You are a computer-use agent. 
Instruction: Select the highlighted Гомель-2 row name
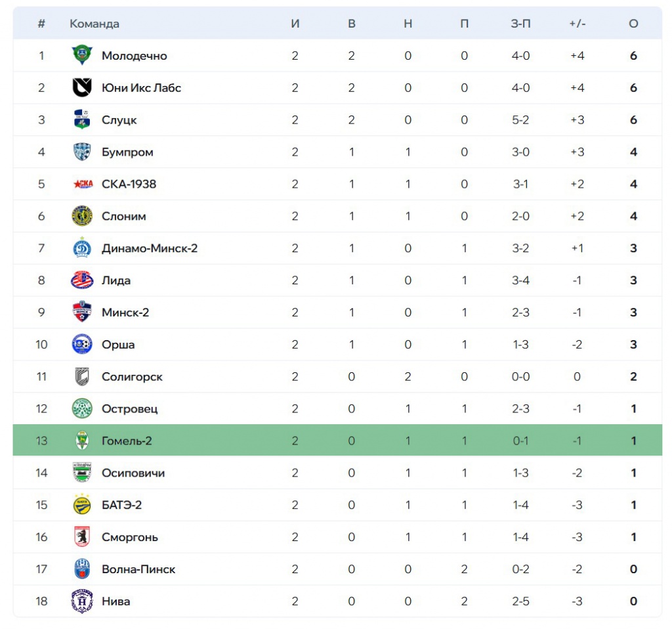click(x=127, y=441)
